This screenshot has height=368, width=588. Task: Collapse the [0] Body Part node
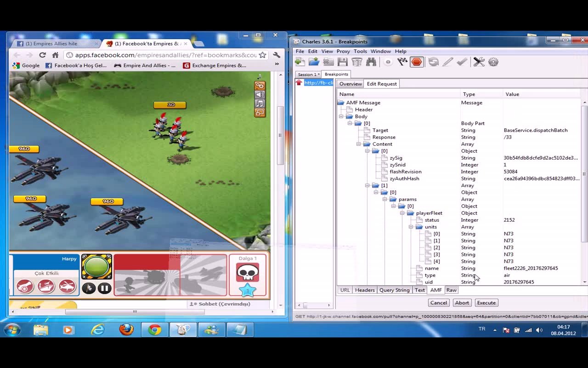(350, 123)
